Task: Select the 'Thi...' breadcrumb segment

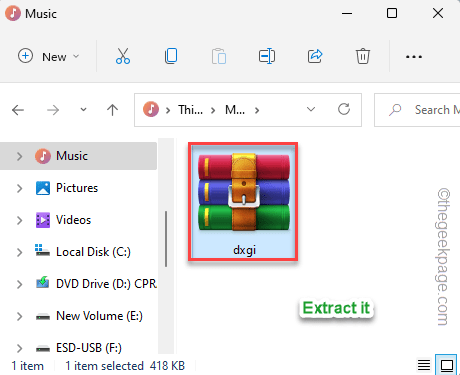Action: tap(190, 110)
